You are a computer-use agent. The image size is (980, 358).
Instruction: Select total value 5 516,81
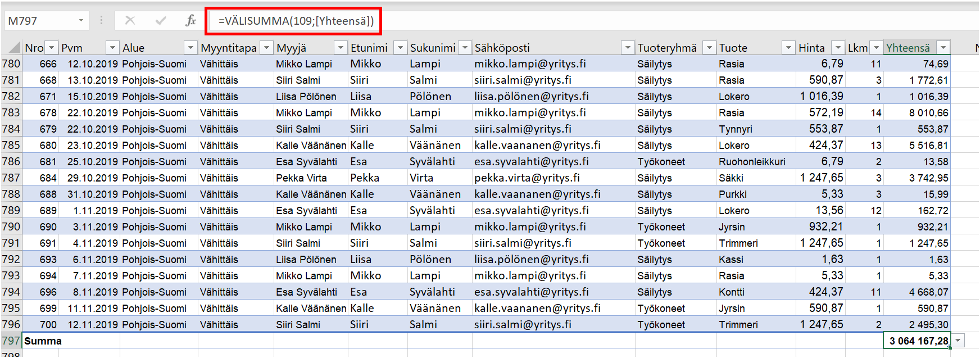[917, 145]
